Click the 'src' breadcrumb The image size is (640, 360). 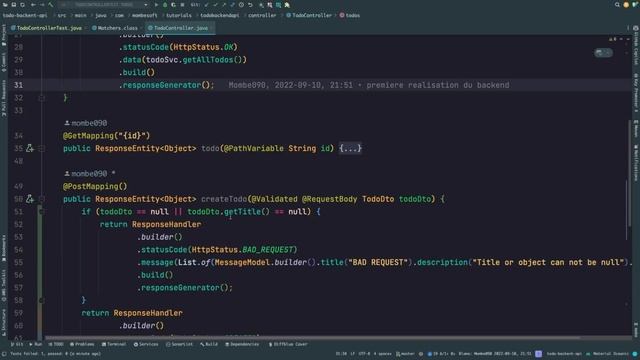point(62,15)
